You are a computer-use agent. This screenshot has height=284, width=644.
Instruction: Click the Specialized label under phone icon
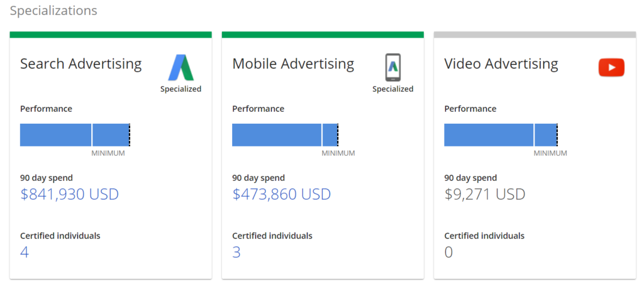click(393, 89)
